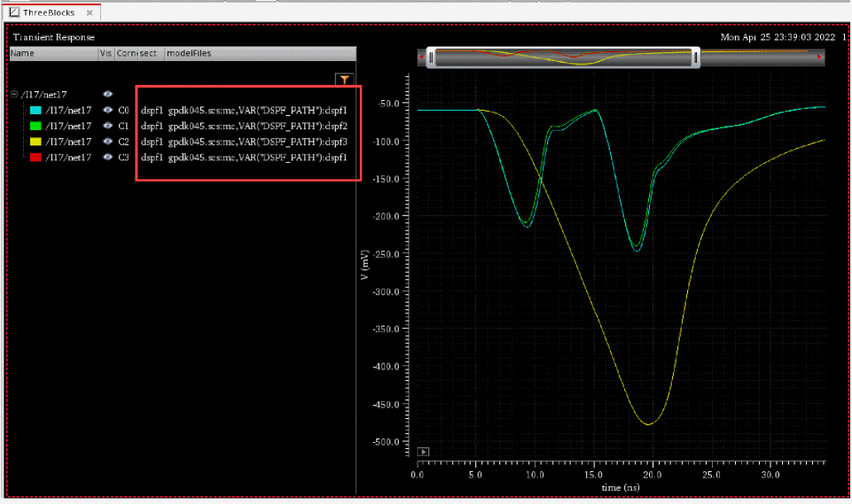Click the play arrow icon near the time axis

(424, 452)
